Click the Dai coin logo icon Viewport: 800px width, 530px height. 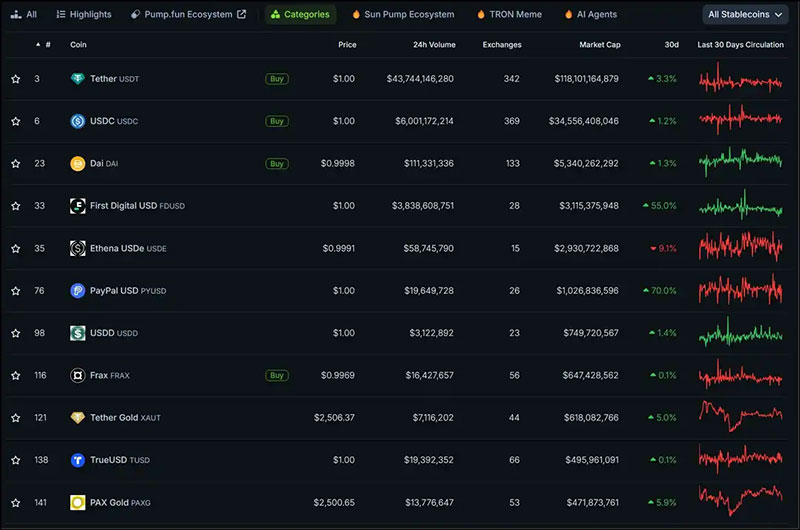(x=77, y=163)
